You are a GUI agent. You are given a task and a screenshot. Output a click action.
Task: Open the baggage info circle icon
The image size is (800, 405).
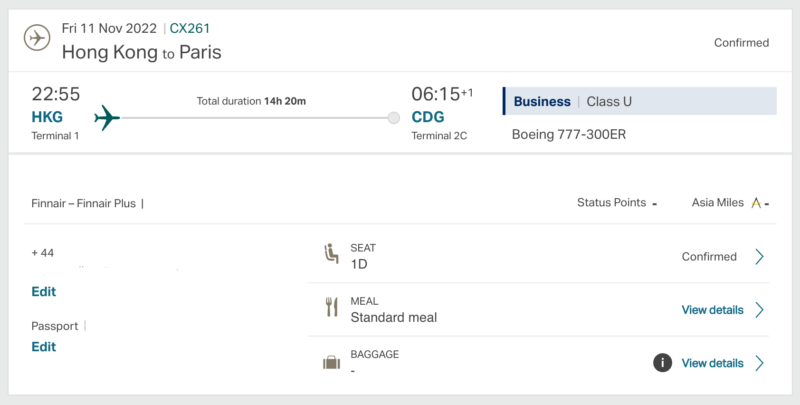coord(662,363)
